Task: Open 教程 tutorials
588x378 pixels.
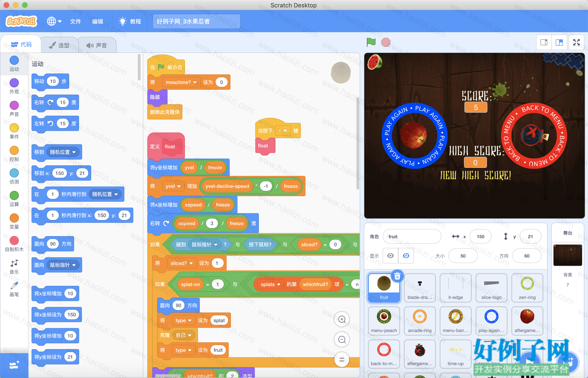Action: click(x=130, y=21)
